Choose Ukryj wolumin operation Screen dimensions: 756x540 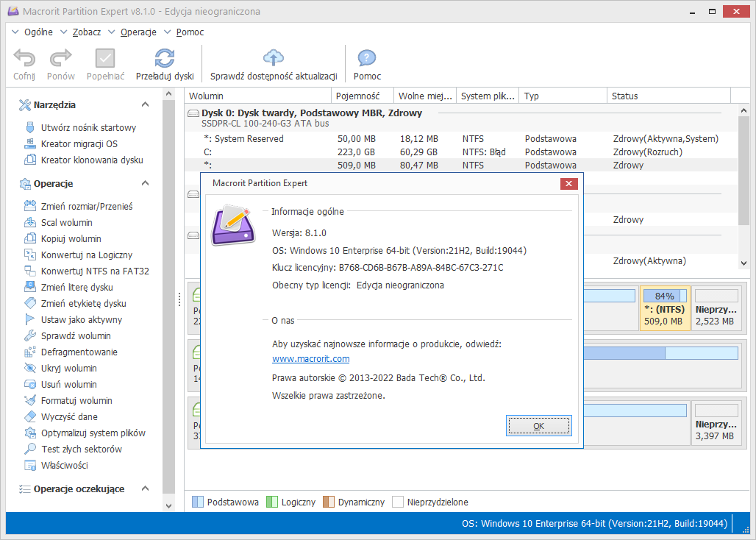coord(69,369)
